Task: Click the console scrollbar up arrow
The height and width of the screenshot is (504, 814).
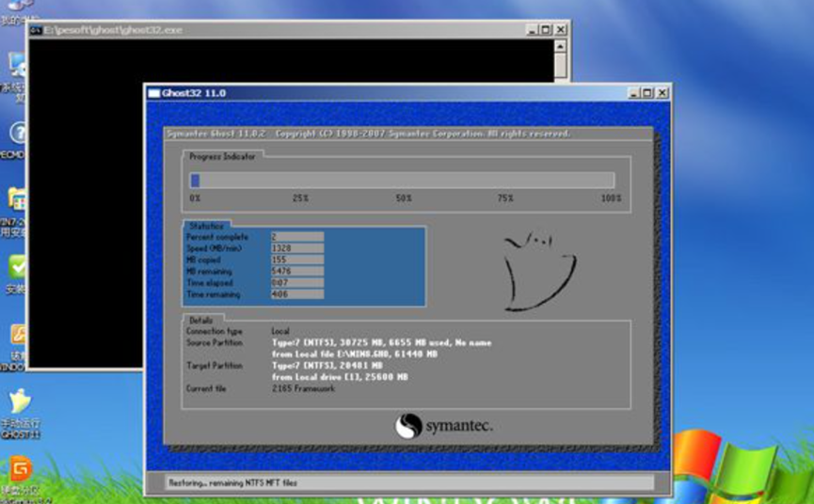Action: [x=561, y=45]
